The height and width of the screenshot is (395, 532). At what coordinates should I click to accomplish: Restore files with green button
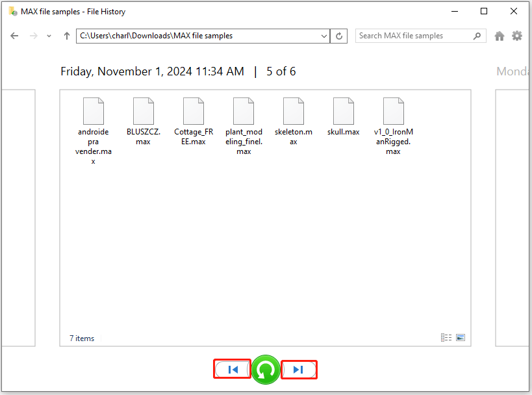coord(266,370)
